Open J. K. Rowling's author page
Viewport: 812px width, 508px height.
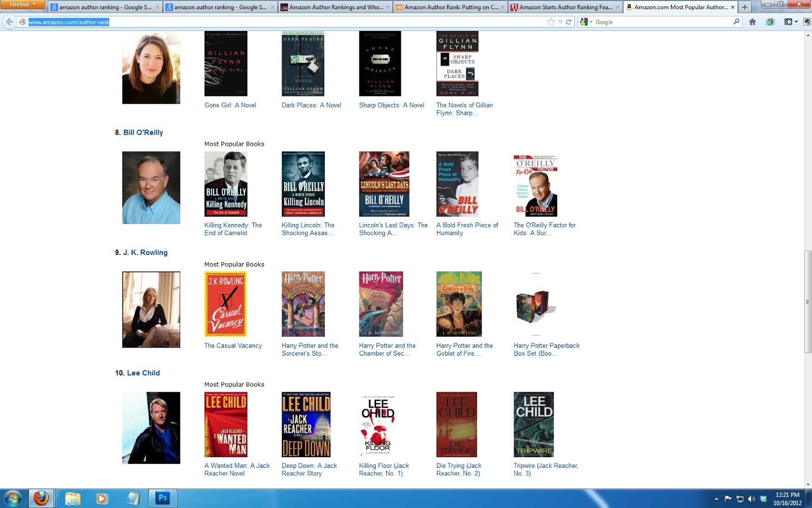[145, 252]
